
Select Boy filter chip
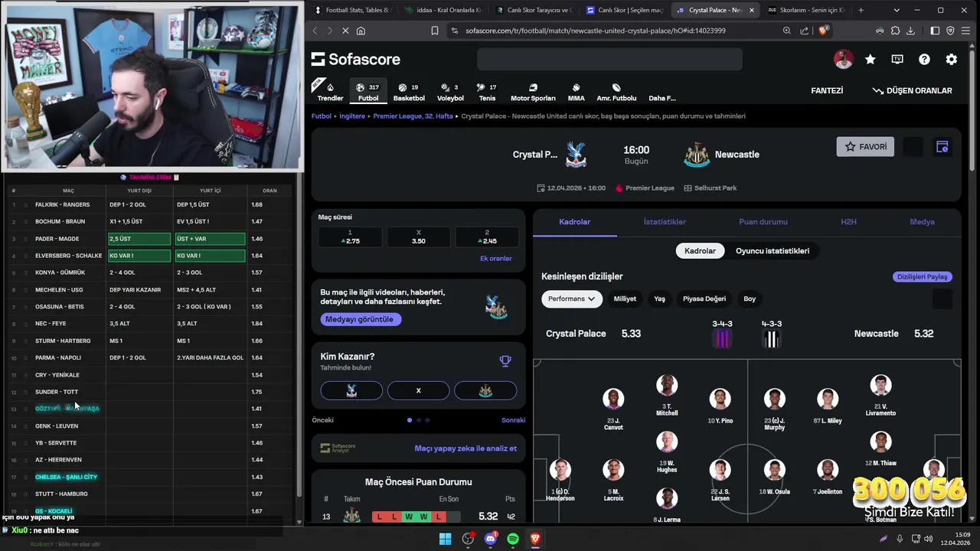tap(750, 299)
